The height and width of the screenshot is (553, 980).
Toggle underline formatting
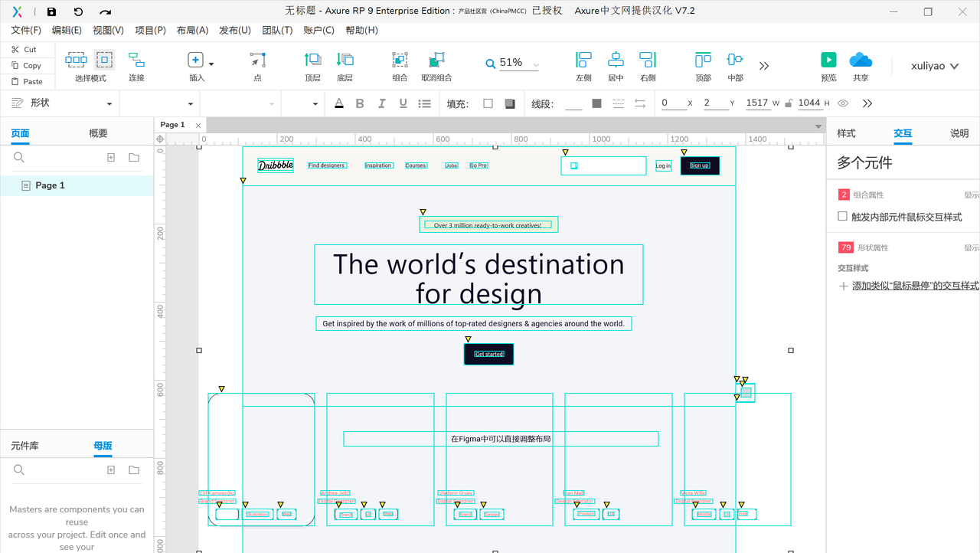[x=403, y=103]
